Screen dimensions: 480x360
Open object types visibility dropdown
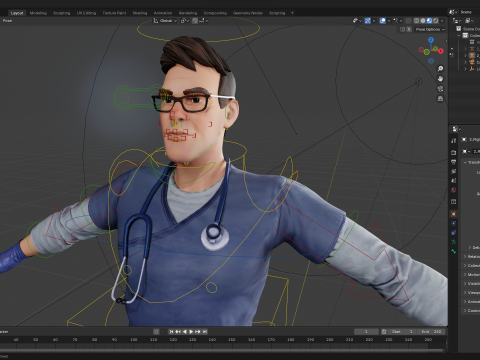point(357,21)
